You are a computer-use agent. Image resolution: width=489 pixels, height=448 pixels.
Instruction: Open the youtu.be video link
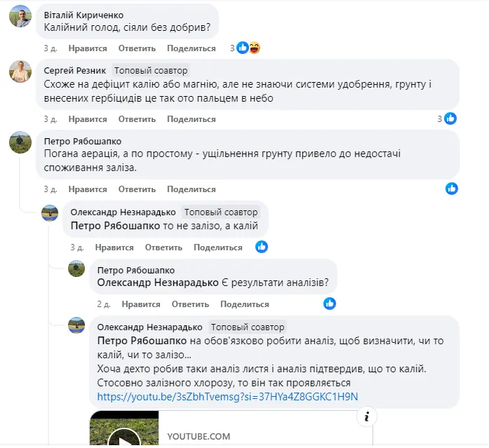coord(227,396)
